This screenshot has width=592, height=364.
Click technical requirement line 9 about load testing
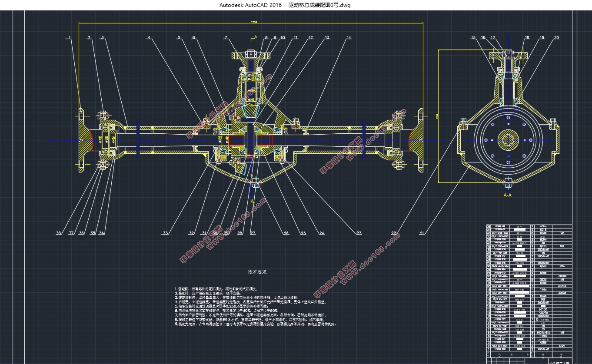[256, 324]
